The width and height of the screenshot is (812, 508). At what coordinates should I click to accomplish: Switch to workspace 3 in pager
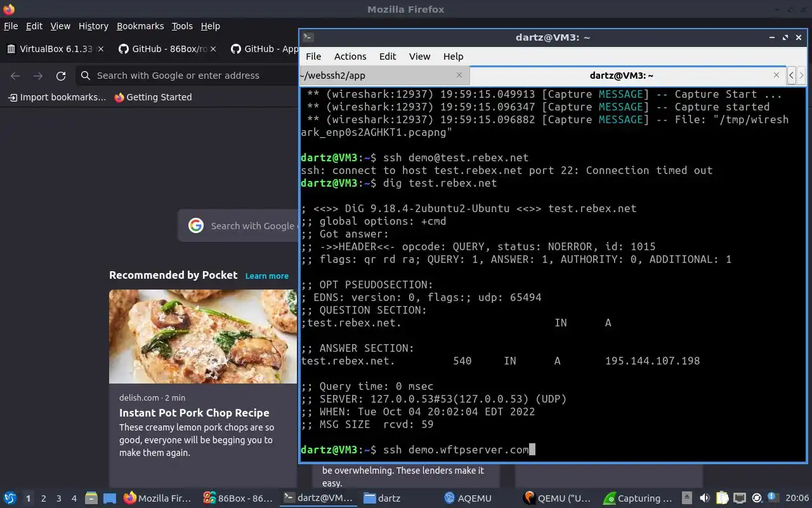click(58, 498)
